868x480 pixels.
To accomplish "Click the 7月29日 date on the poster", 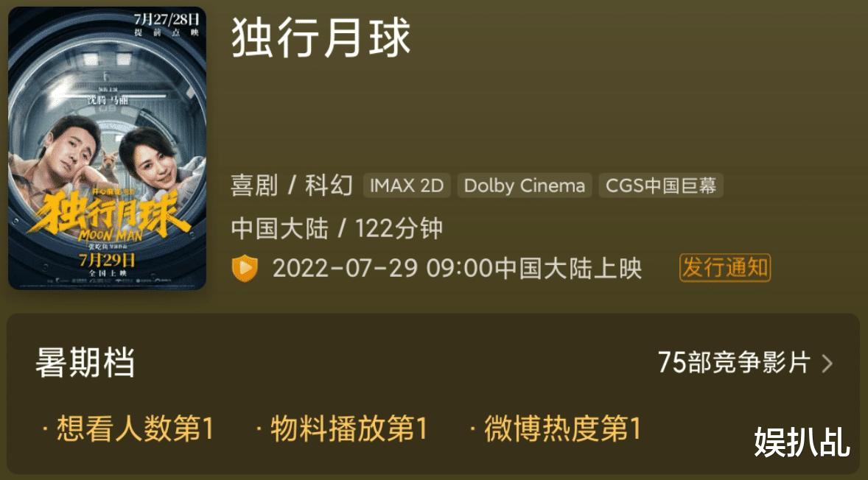I will click(108, 258).
